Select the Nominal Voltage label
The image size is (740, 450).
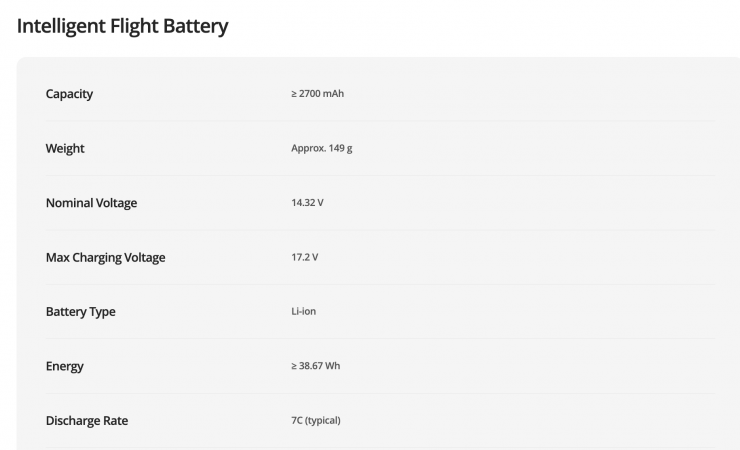(x=91, y=203)
